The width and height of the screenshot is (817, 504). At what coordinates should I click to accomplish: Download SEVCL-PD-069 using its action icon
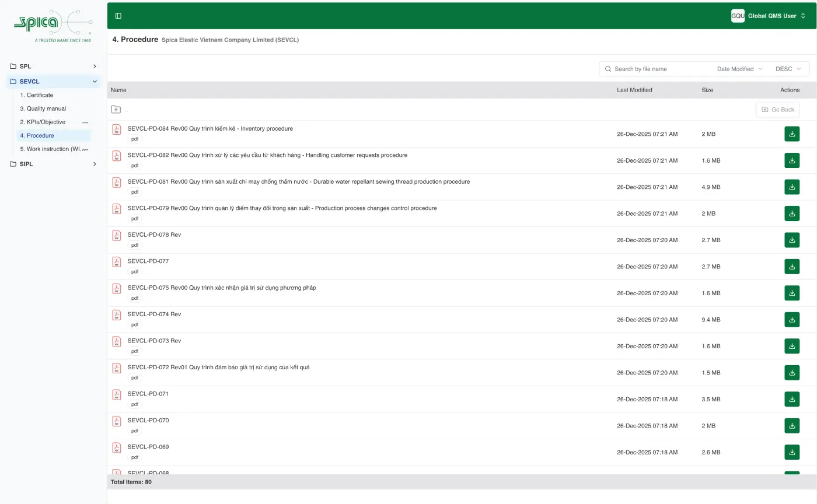tap(791, 452)
